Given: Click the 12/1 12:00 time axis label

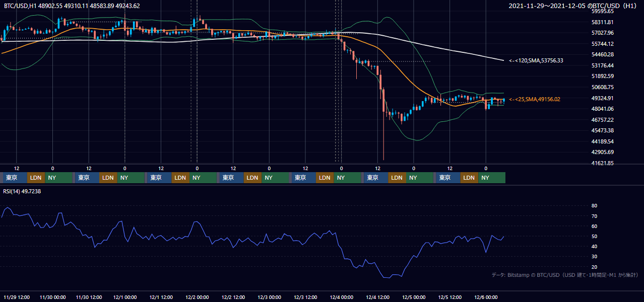Looking at the screenshot, I should coord(161,297).
